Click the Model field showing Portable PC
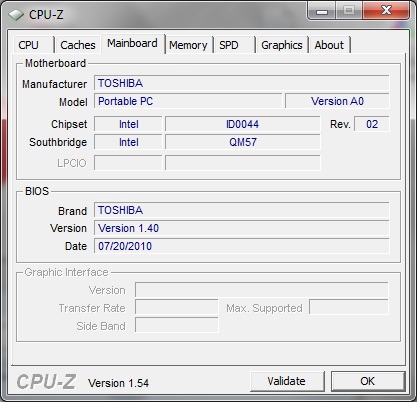Viewport: 417px width, 402px height. pos(188,101)
